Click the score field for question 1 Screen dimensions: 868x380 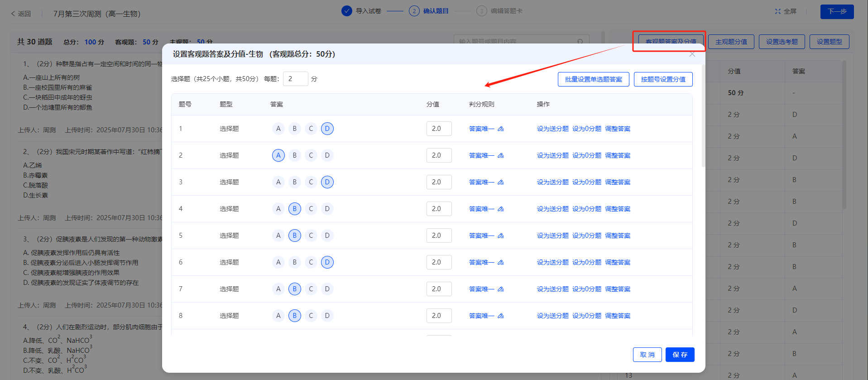point(439,129)
